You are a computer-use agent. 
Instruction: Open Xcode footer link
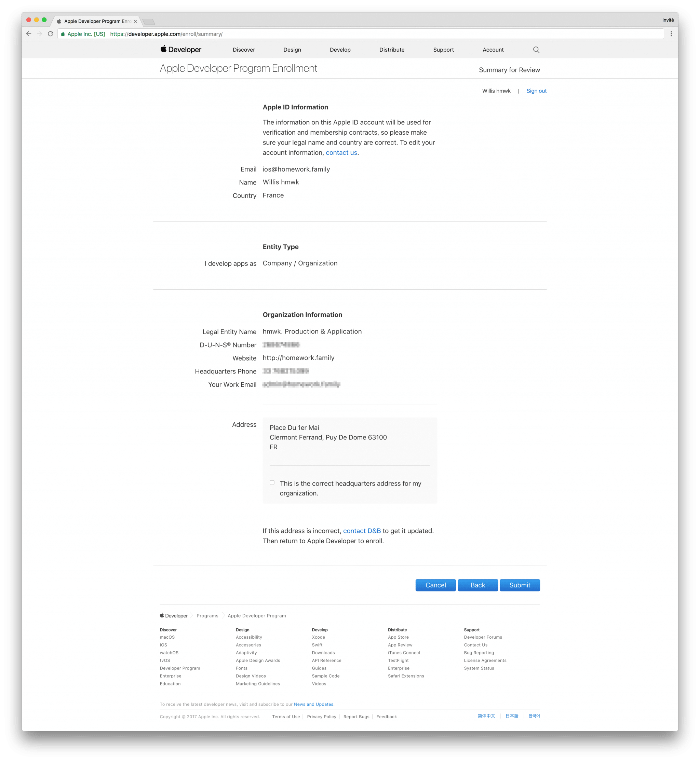click(318, 637)
